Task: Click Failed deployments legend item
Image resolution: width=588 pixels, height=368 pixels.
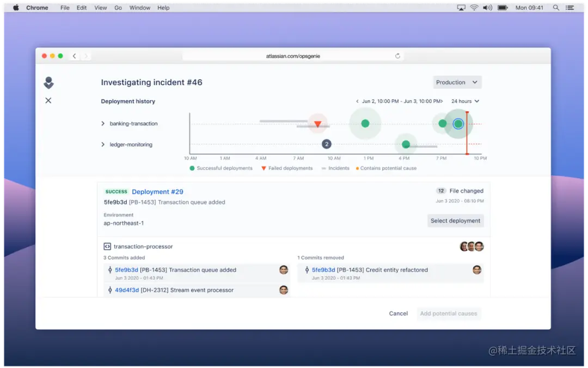Action: tap(287, 168)
